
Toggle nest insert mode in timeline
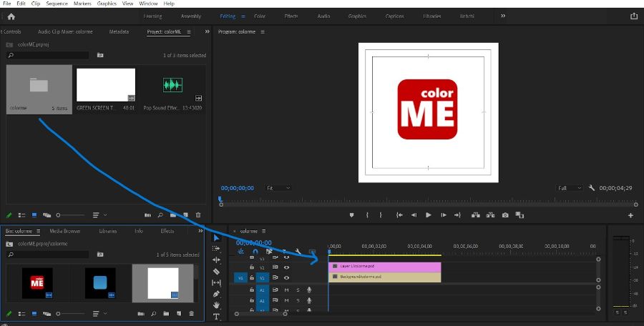pyautogui.click(x=240, y=252)
